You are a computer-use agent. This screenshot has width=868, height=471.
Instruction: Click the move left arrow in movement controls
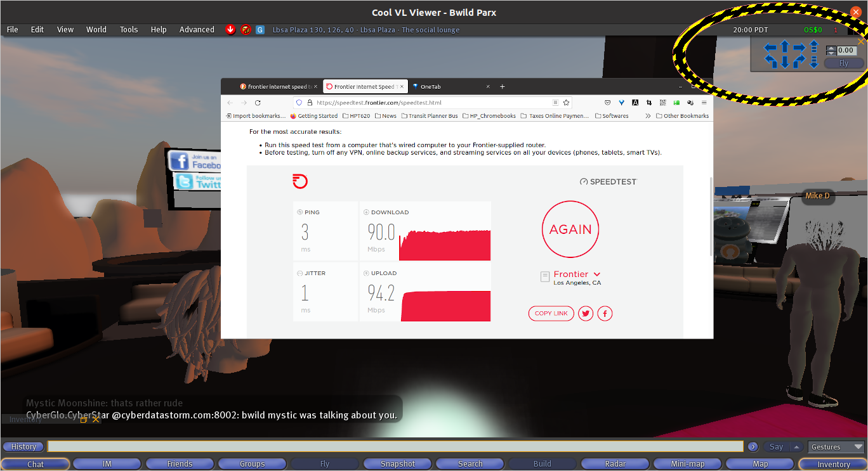click(770, 48)
